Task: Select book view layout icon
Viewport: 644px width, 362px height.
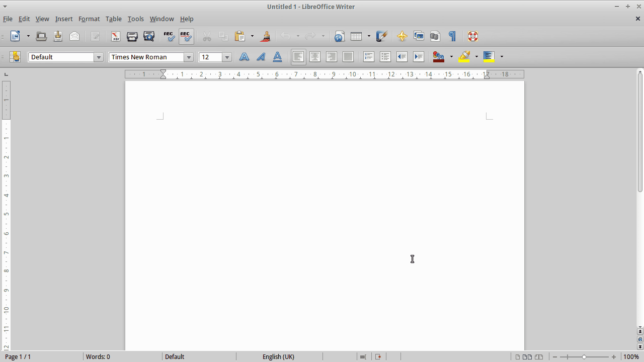Action: click(539, 357)
